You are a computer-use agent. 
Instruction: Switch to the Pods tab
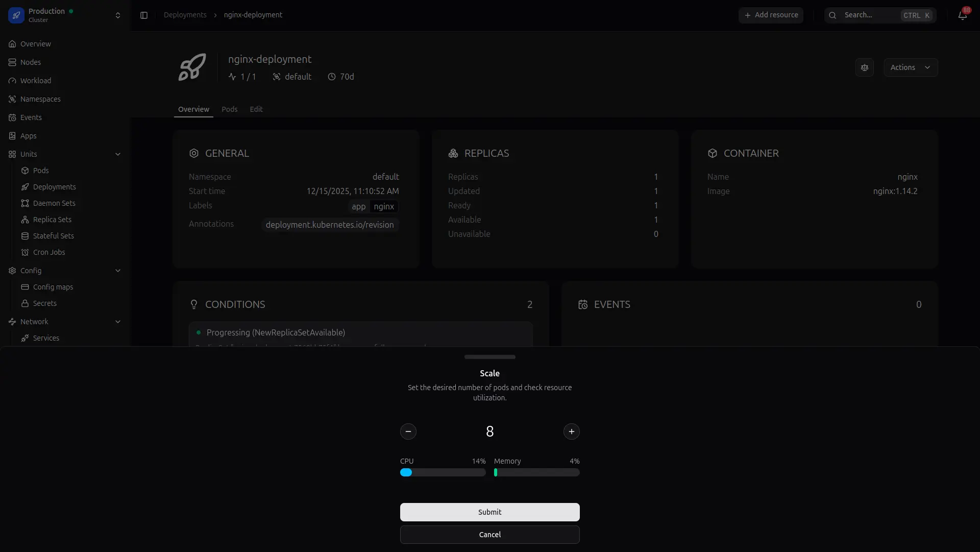(229, 109)
